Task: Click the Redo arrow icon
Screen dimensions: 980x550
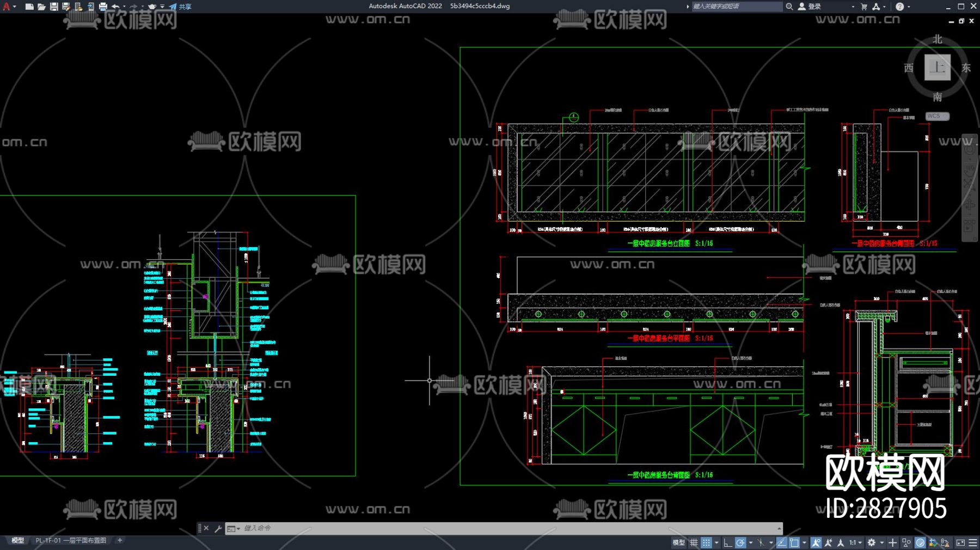Action: 133,7
